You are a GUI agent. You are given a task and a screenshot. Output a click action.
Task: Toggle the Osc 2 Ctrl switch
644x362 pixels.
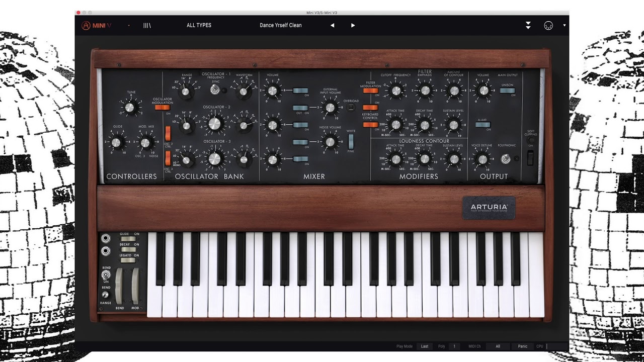pyautogui.click(x=168, y=133)
